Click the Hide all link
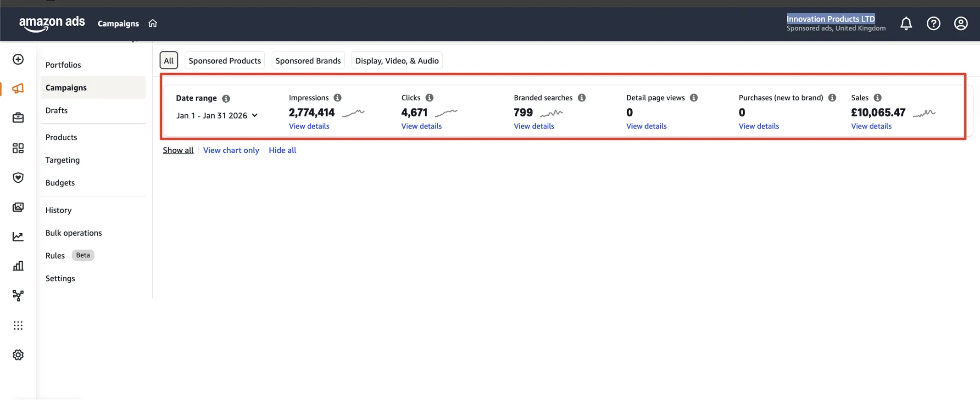Screen dimensions: 980x400 282,150
